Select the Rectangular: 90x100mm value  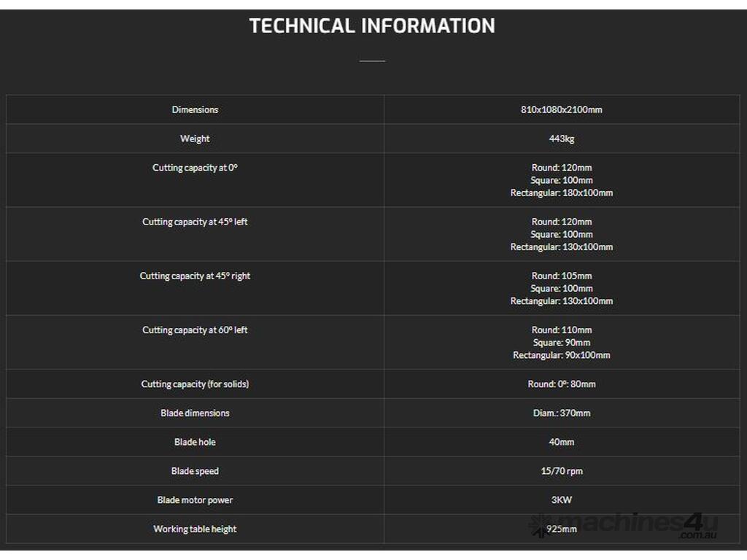(561, 355)
